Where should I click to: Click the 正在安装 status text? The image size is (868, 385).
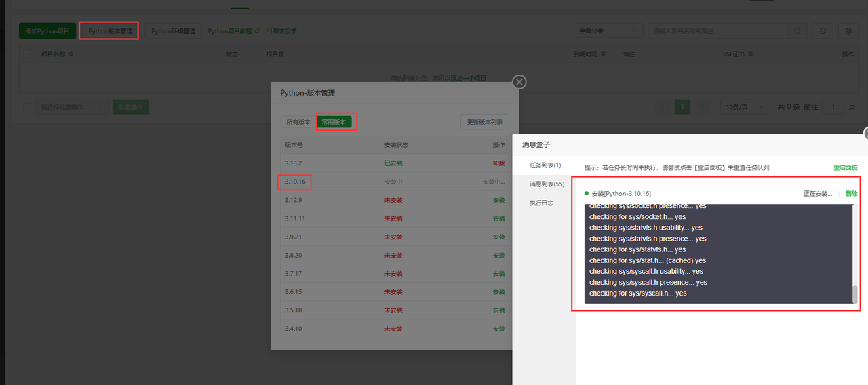(817, 193)
